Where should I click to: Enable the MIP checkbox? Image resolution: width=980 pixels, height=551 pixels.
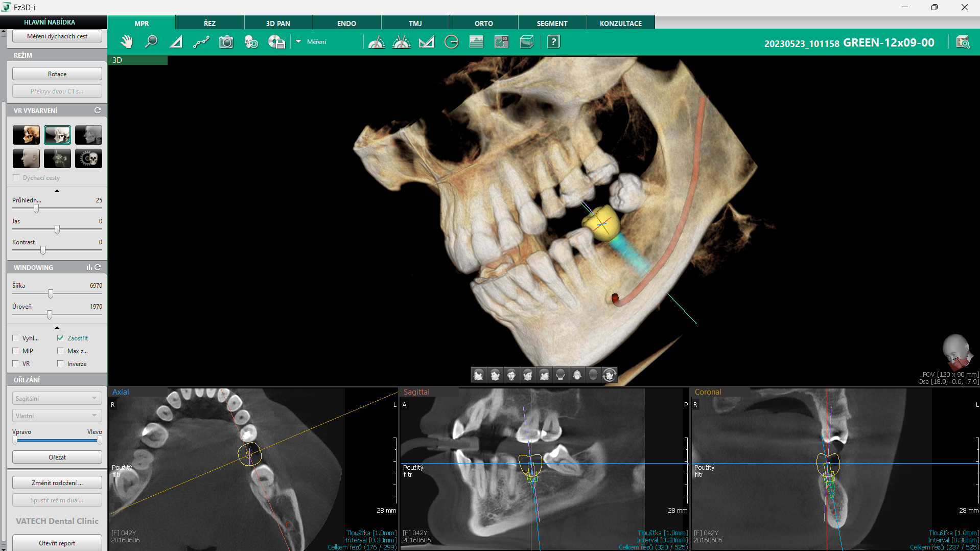[x=16, y=351]
